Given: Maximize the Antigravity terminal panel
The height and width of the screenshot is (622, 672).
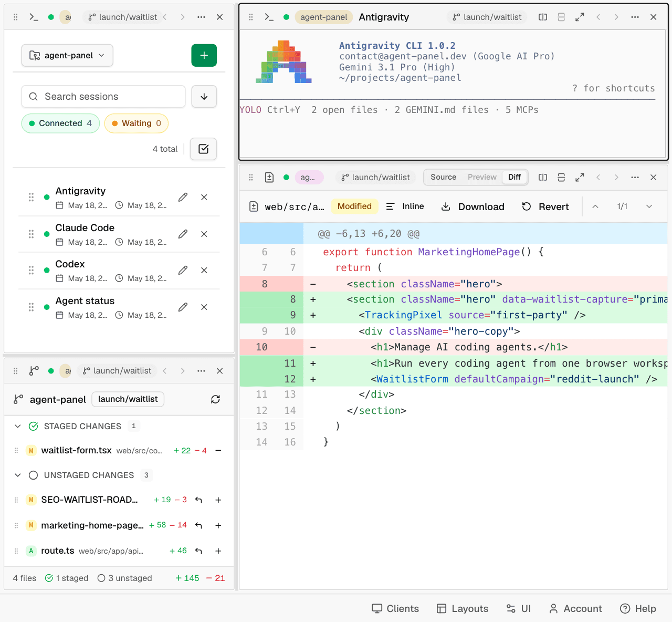Looking at the screenshot, I should point(580,17).
